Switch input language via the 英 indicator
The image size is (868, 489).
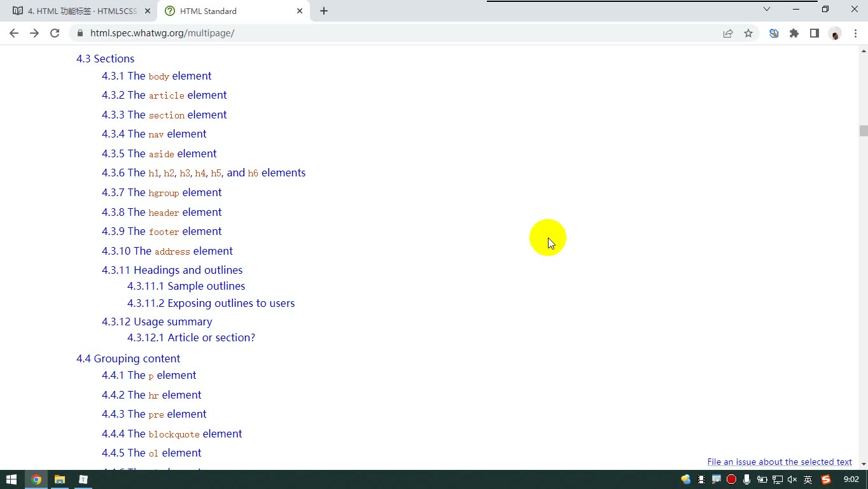(808, 479)
